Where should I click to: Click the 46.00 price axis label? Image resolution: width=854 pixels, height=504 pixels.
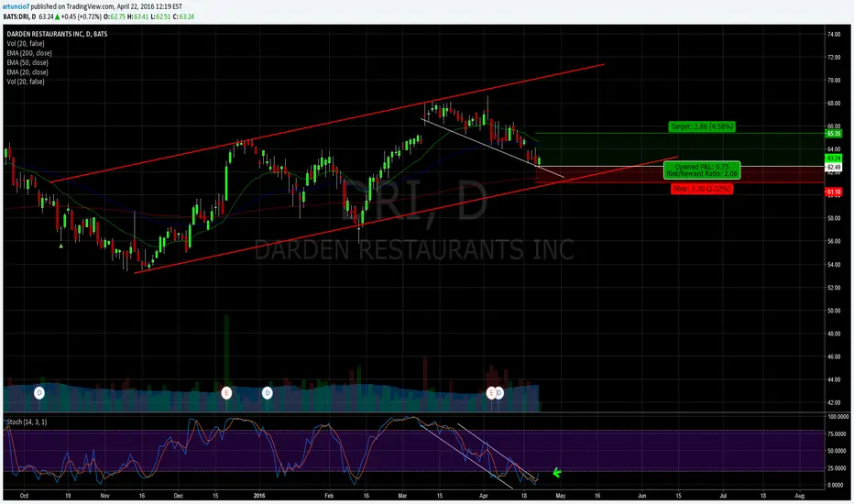(834, 356)
